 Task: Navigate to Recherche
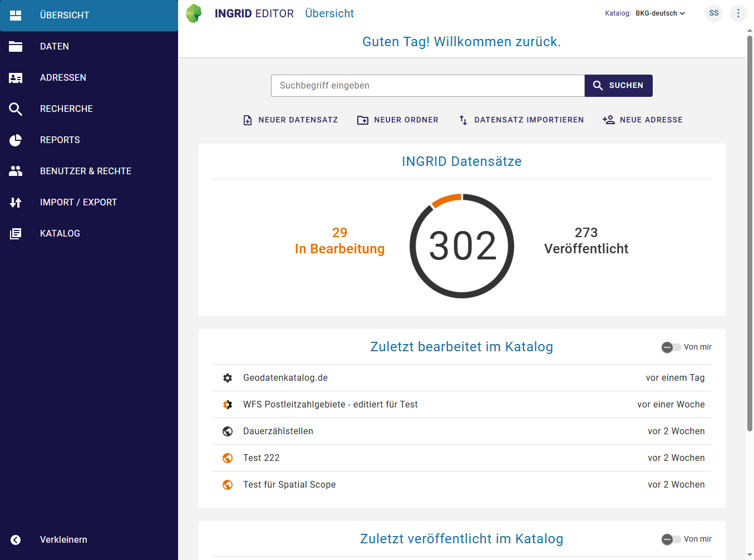[89, 109]
